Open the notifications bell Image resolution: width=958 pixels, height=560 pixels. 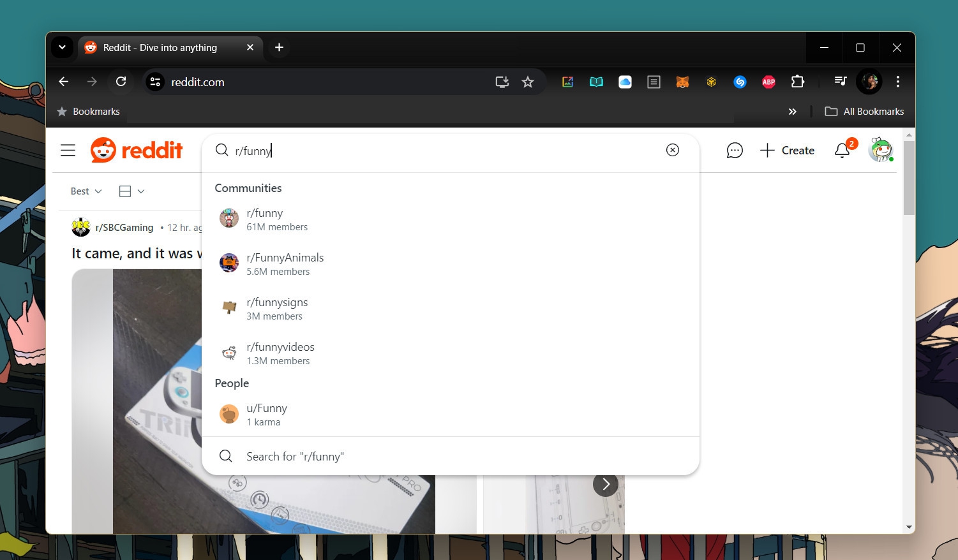click(842, 151)
